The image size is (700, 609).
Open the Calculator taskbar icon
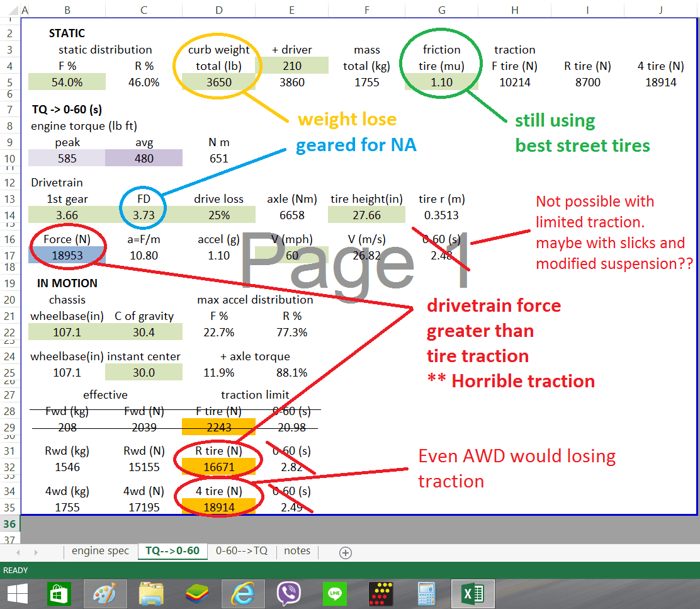click(x=427, y=594)
